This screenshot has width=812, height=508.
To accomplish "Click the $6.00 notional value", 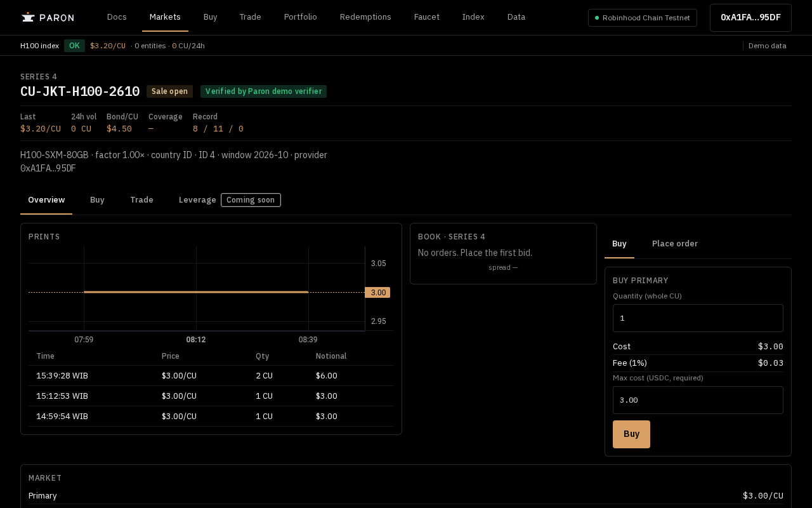I will click(x=327, y=376).
